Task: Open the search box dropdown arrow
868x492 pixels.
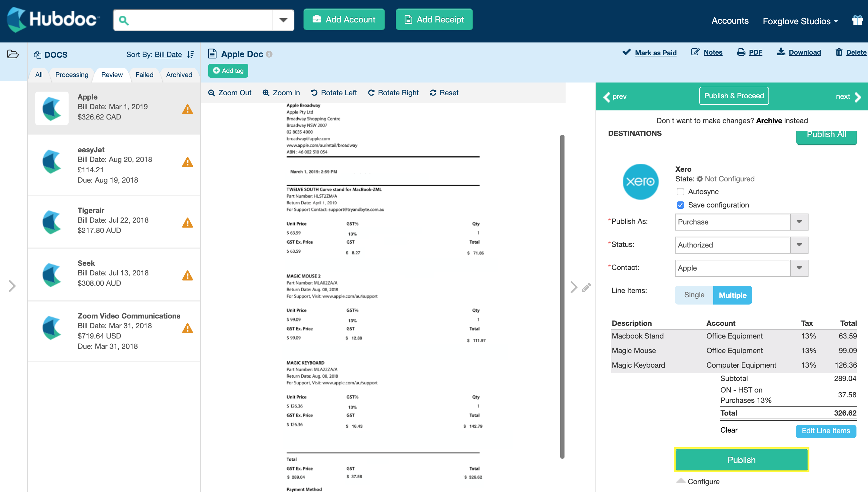Action: click(283, 20)
